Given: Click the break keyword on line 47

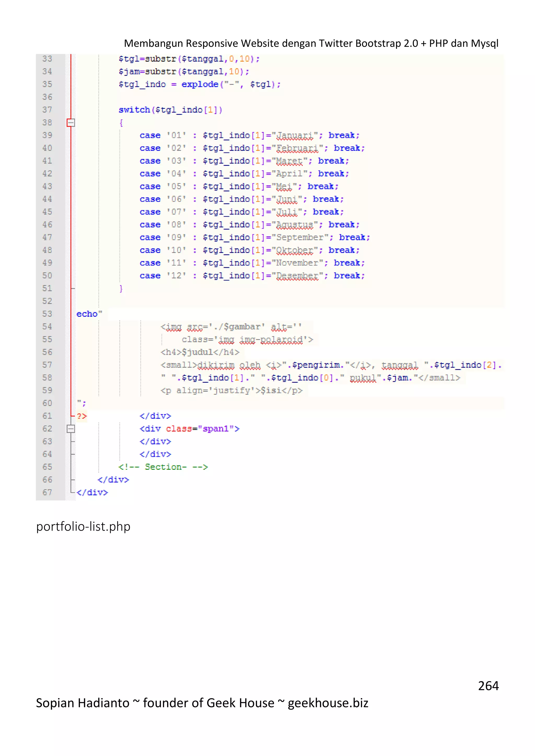Looking at the screenshot, I should pos(352,237).
